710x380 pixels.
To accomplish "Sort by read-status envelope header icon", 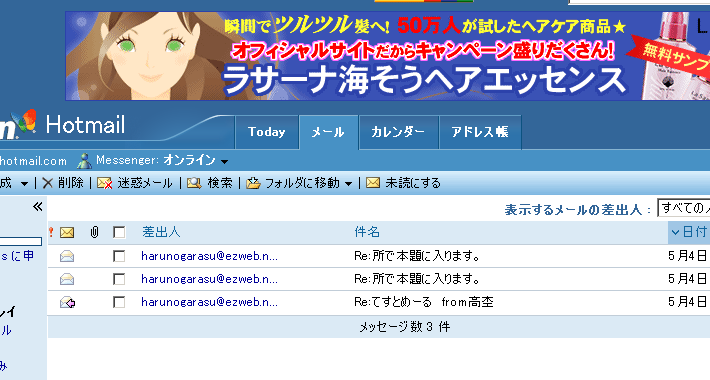I will tap(67, 232).
